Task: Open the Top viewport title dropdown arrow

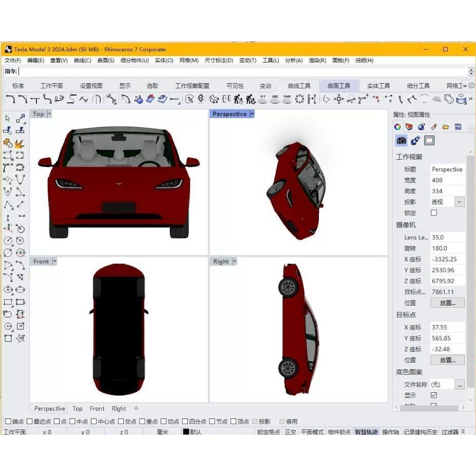Action: (x=49, y=114)
